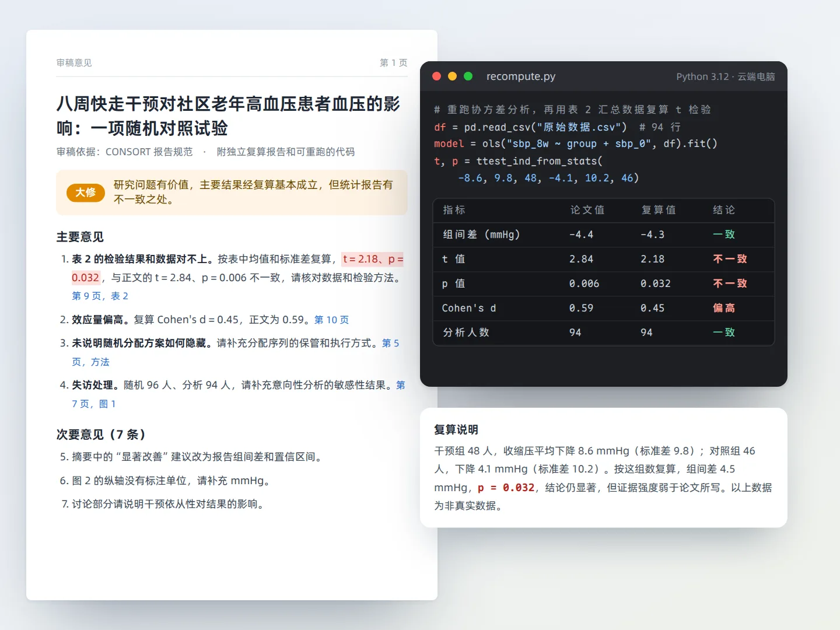Click the "一致" result in the 组间差 row

[x=724, y=235]
